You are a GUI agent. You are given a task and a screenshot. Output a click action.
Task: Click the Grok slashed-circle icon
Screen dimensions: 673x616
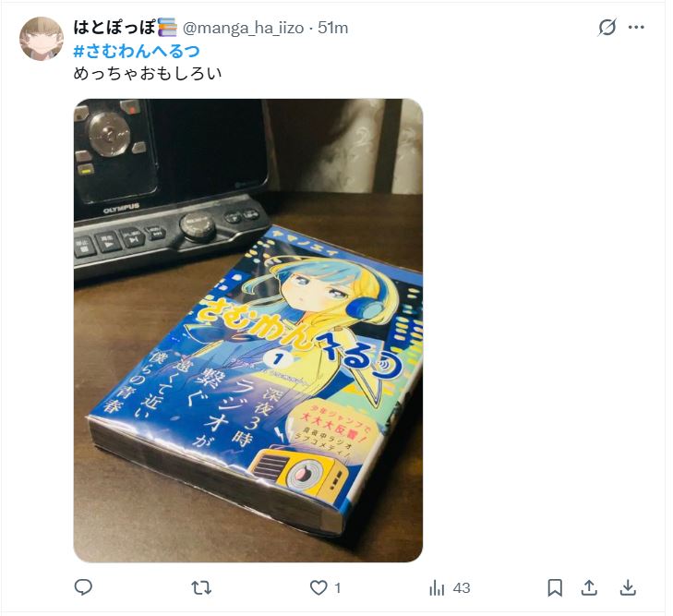(607, 28)
